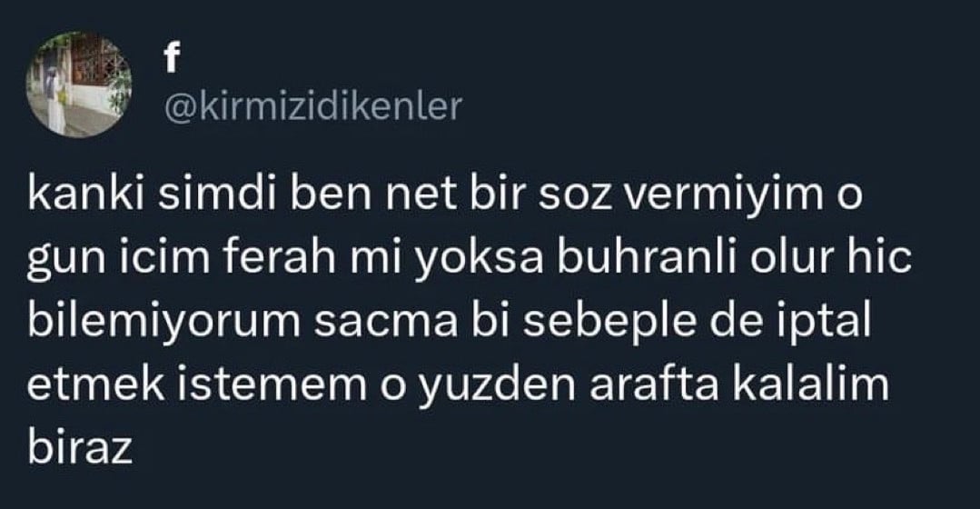Click the word "yoksa" in second line

(480, 260)
